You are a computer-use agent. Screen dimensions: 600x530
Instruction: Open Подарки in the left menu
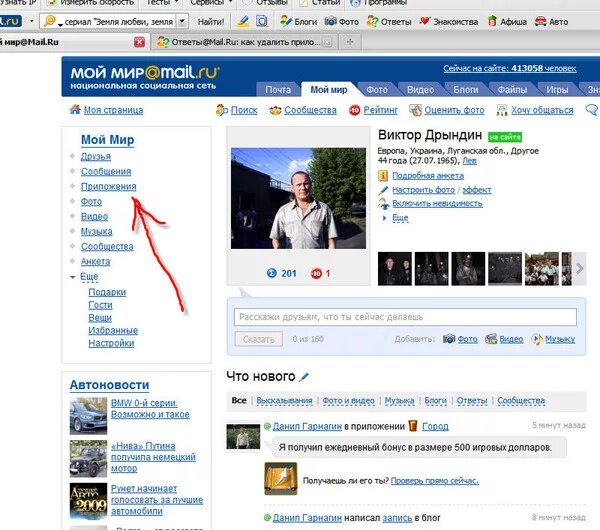(x=107, y=292)
